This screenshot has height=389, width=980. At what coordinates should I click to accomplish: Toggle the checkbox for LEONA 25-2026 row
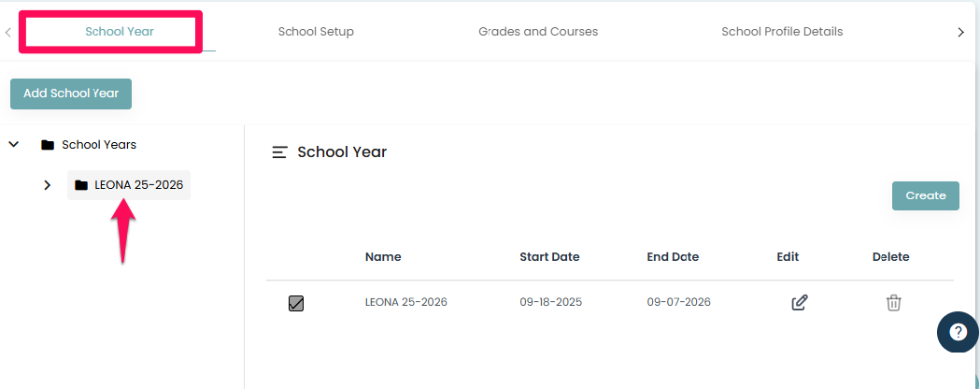(296, 303)
